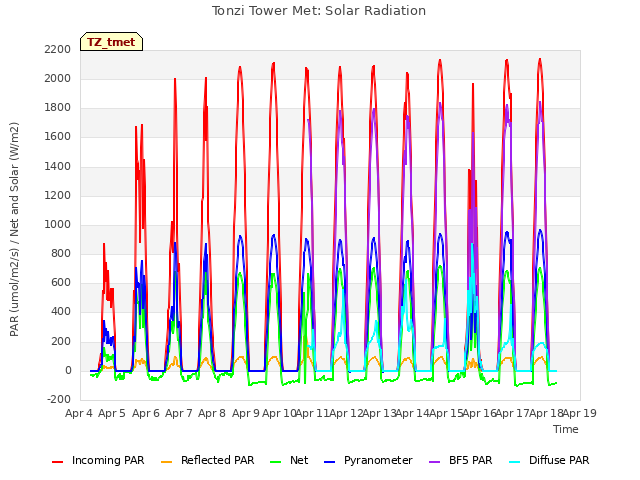640x480 pixels.
Task: Click the Apr 9 x-axis tick label
Action: pos(246,413)
